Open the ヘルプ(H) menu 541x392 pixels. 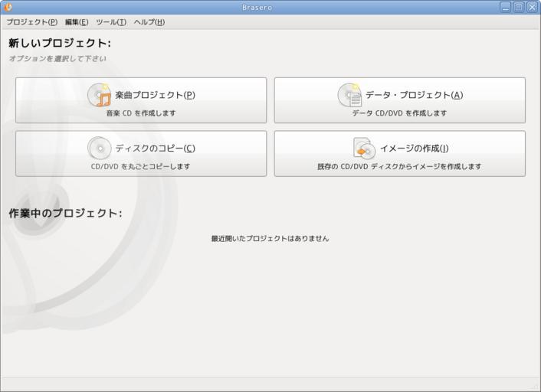pos(149,21)
